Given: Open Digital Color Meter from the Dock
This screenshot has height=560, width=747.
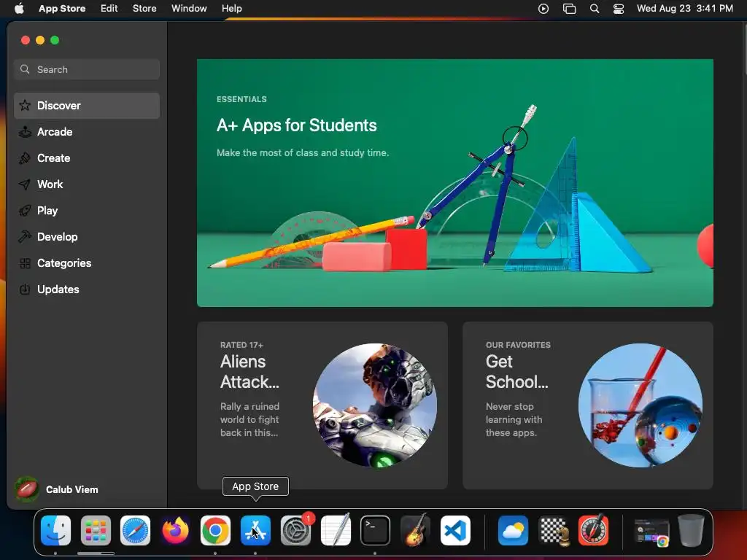Looking at the screenshot, I should point(593,530).
